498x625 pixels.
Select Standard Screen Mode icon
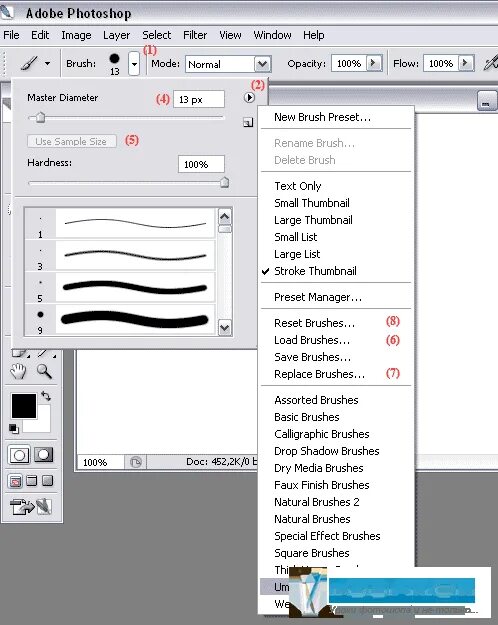click(x=16, y=482)
